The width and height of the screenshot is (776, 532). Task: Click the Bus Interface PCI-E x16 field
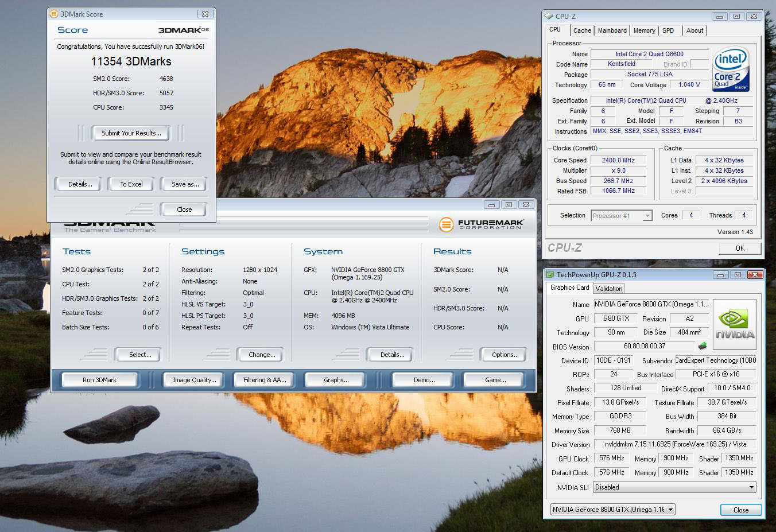(x=716, y=374)
